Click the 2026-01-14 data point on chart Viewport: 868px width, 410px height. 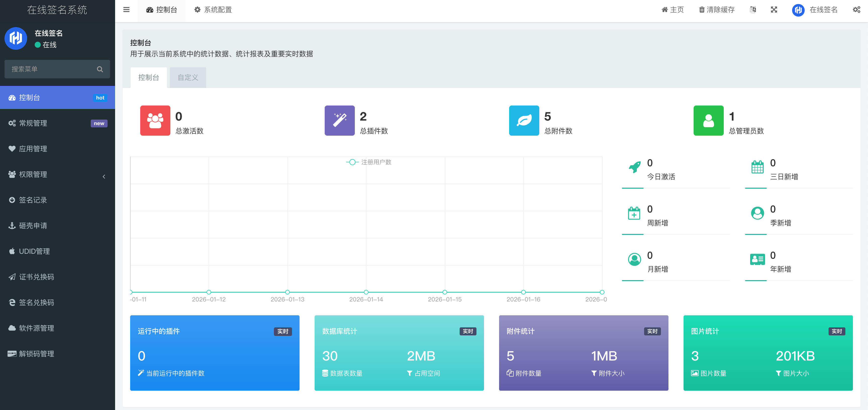(366, 292)
